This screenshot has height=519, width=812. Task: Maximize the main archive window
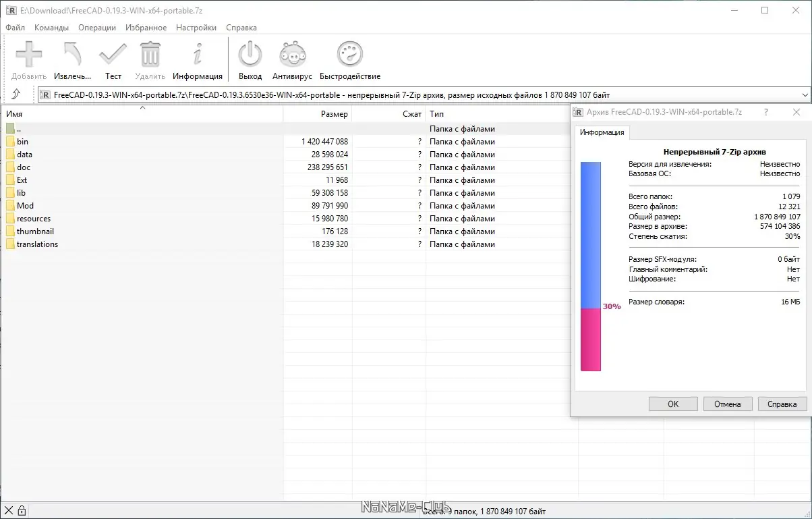pos(765,10)
